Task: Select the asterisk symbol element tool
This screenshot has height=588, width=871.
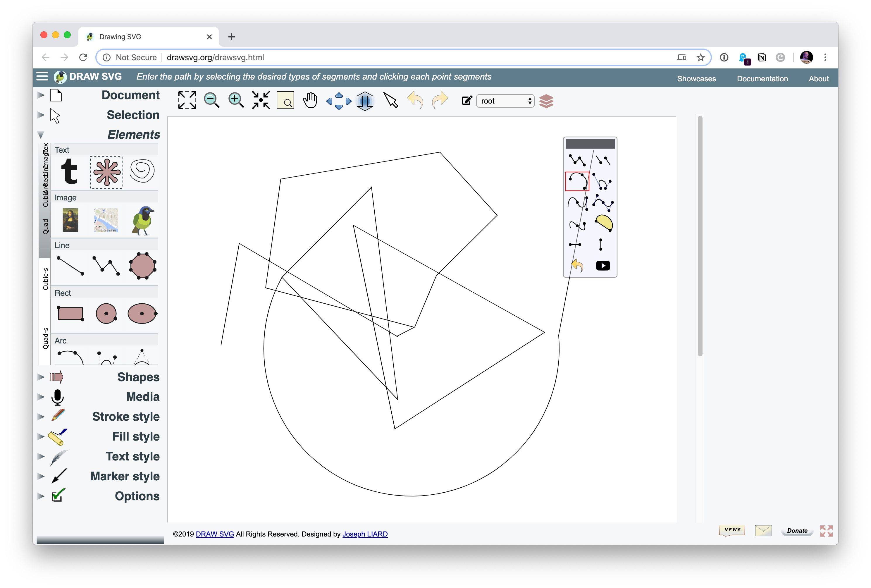Action: (x=106, y=172)
